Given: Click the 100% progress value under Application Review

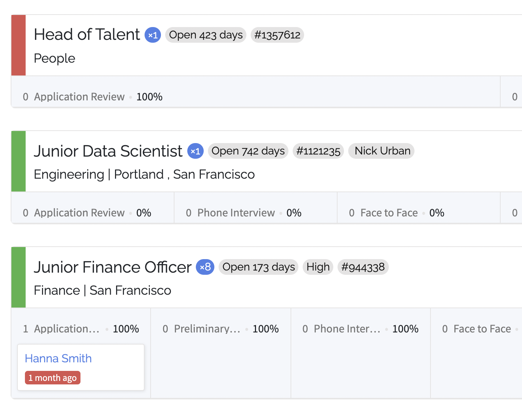Looking at the screenshot, I should tap(149, 96).
